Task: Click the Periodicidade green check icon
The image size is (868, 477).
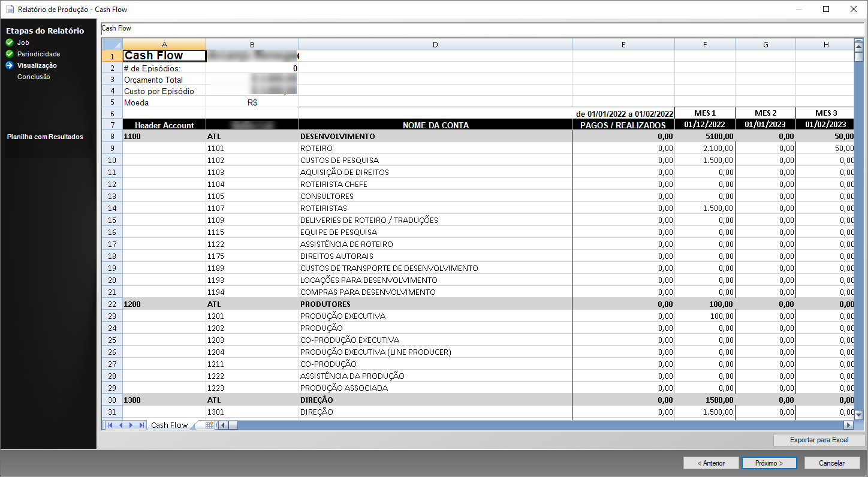Action: pyautogui.click(x=9, y=54)
